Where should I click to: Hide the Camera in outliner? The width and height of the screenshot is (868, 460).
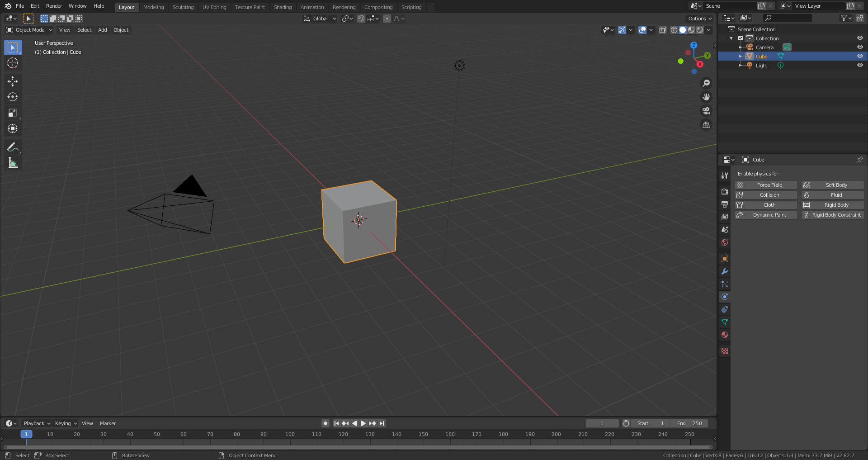[860, 47]
